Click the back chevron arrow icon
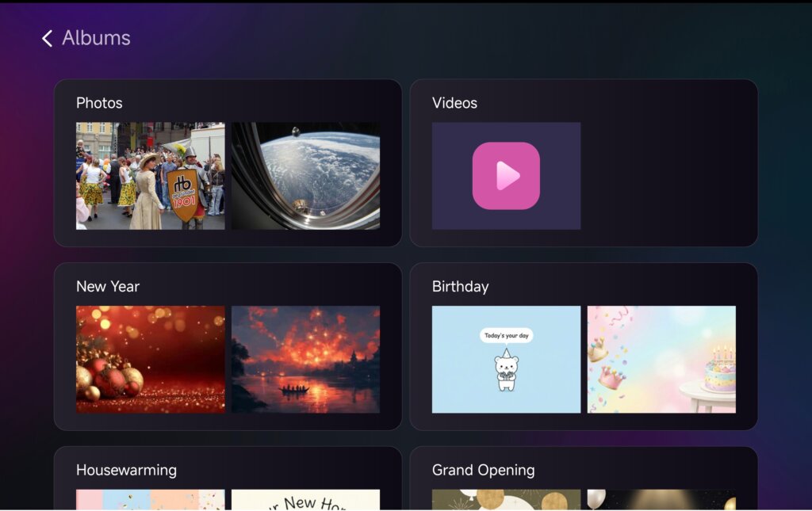Image resolution: width=812 pixels, height=511 pixels. click(x=48, y=38)
